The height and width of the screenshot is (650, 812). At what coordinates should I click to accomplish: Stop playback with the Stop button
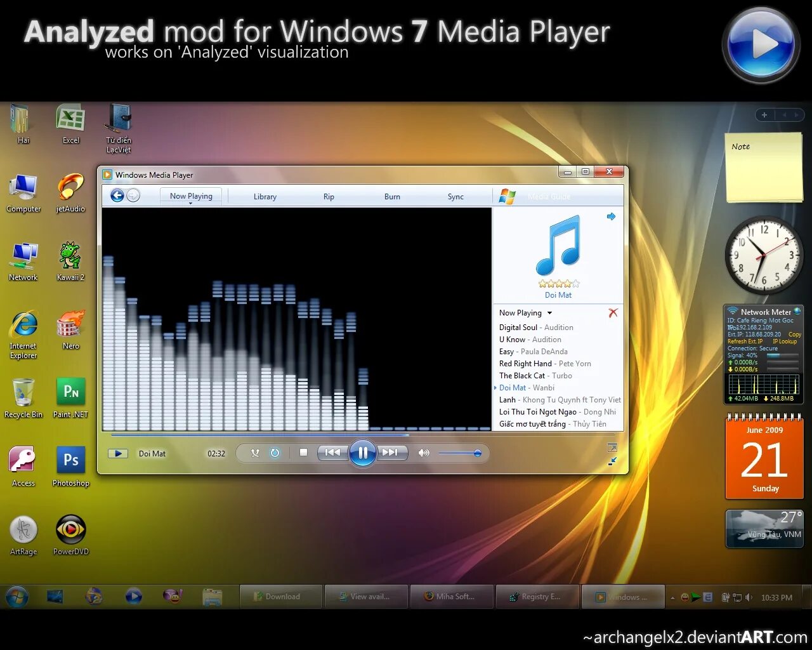coord(303,453)
